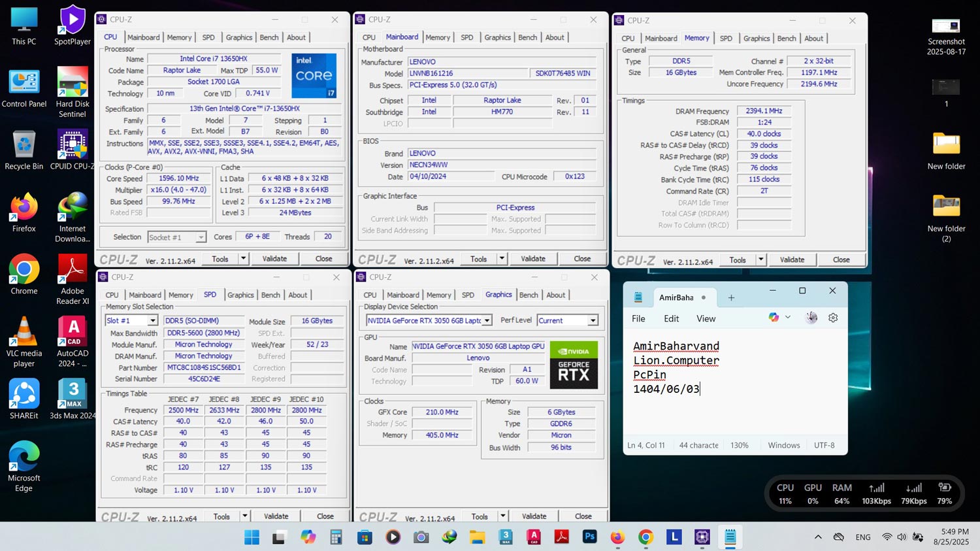Select Graphics tab in Mainboard window
The width and height of the screenshot is (980, 551).
(x=497, y=38)
